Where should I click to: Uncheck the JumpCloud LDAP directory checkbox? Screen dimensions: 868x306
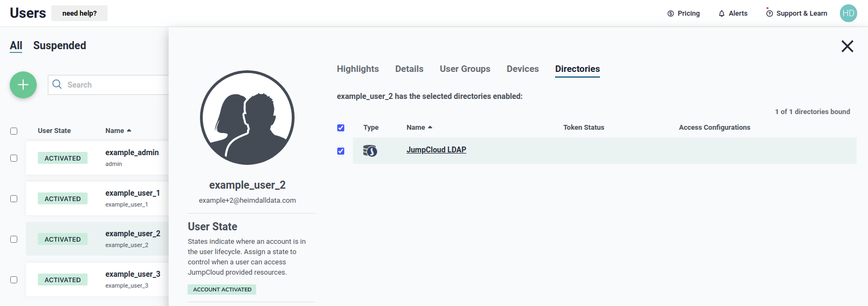pos(340,151)
